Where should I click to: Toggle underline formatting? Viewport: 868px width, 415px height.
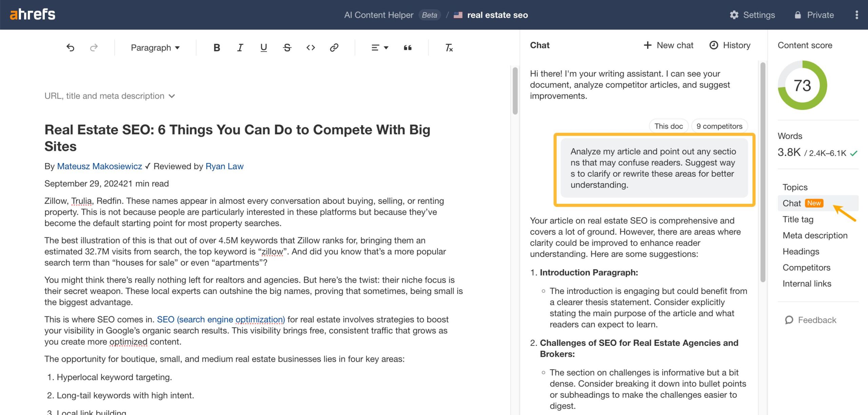[x=263, y=47]
